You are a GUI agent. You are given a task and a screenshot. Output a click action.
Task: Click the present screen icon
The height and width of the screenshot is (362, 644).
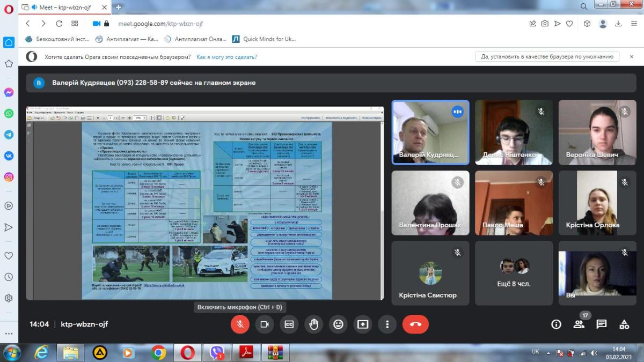pos(363,324)
